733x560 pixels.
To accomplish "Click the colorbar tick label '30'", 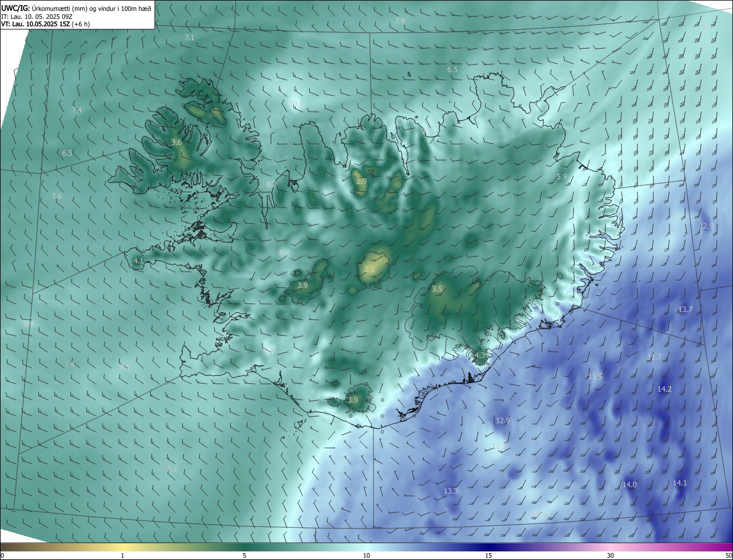I will coord(610,555).
